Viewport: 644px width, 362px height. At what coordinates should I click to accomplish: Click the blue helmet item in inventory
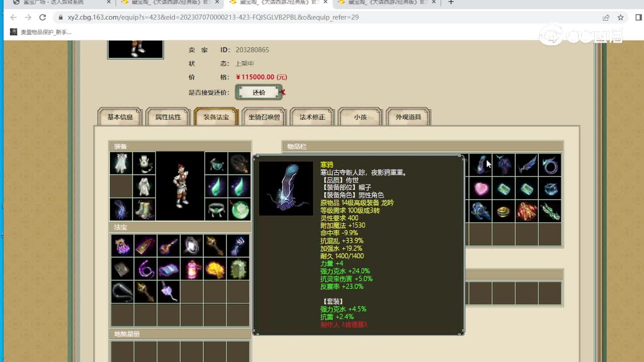click(480, 212)
